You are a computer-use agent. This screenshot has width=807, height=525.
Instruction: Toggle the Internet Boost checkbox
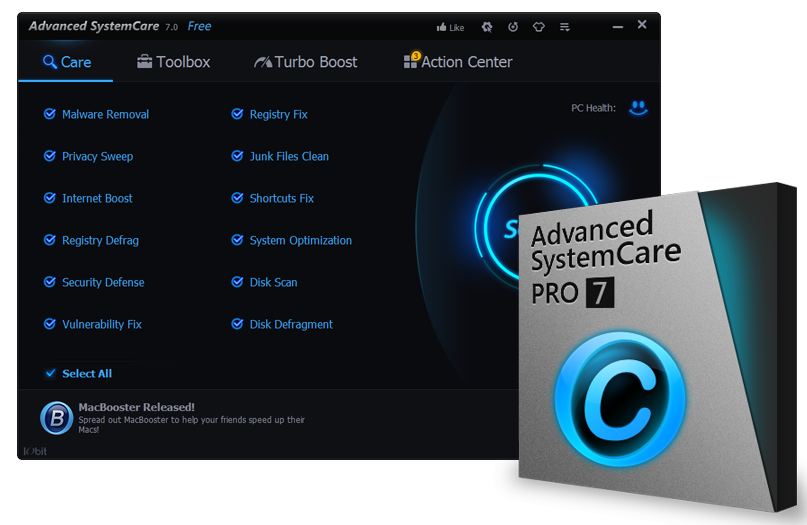click(x=49, y=198)
